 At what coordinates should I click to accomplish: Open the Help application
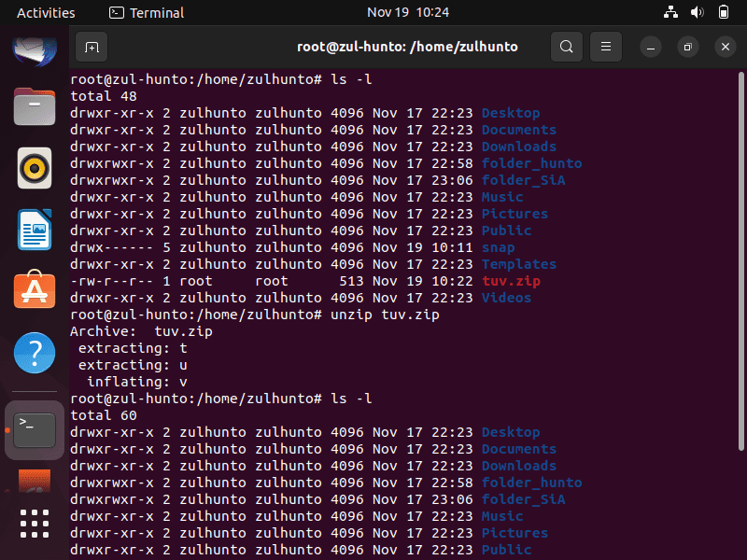[35, 353]
